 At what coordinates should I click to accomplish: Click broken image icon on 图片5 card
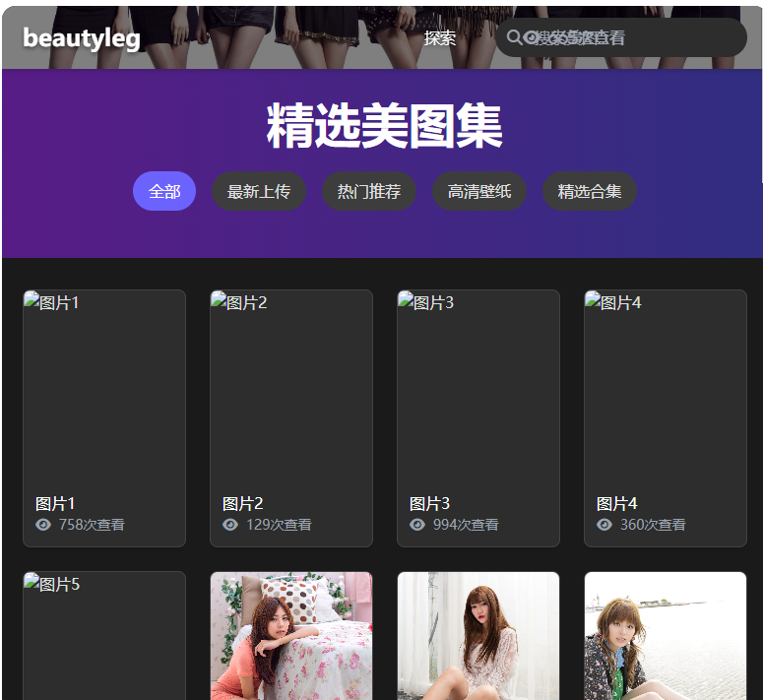coord(32,580)
